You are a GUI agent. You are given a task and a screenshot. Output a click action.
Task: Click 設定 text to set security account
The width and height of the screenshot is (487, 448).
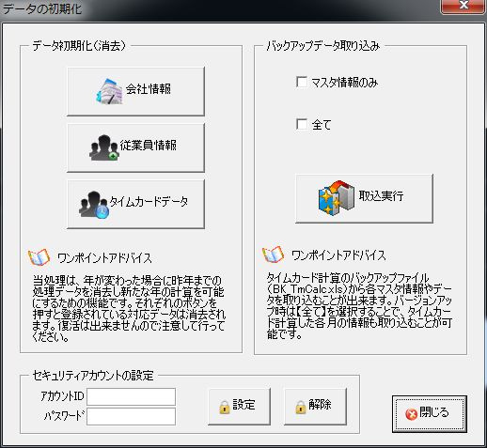click(243, 405)
